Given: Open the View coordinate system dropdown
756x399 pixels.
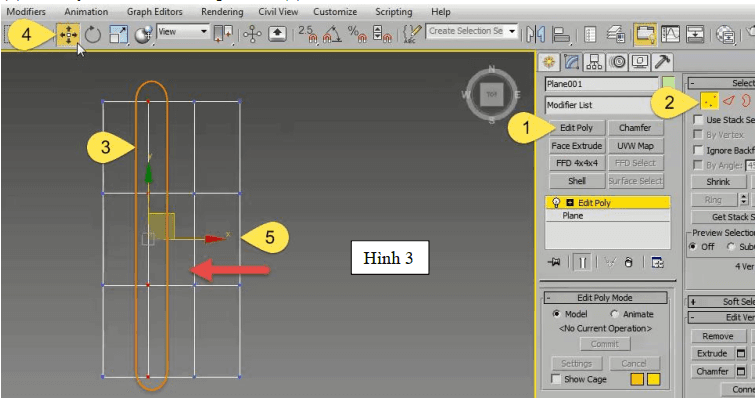Looking at the screenshot, I should [x=183, y=32].
